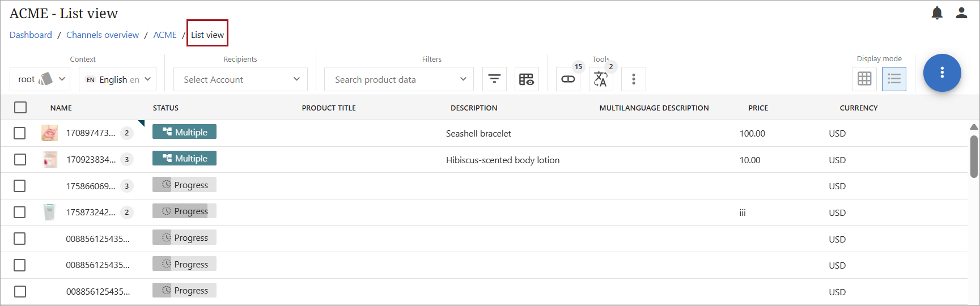Navigate to Dashboard breadcrumb link
Screen dimensions: 980x306
pos(31,35)
